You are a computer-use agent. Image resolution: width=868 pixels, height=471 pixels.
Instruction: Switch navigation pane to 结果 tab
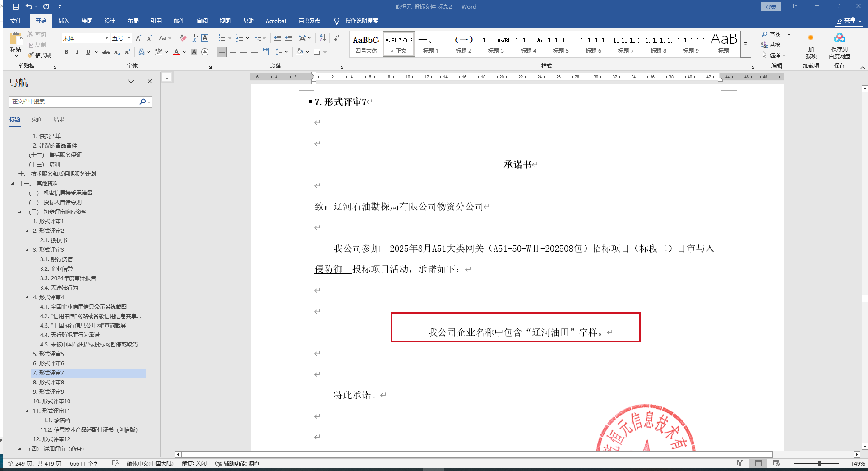59,120
